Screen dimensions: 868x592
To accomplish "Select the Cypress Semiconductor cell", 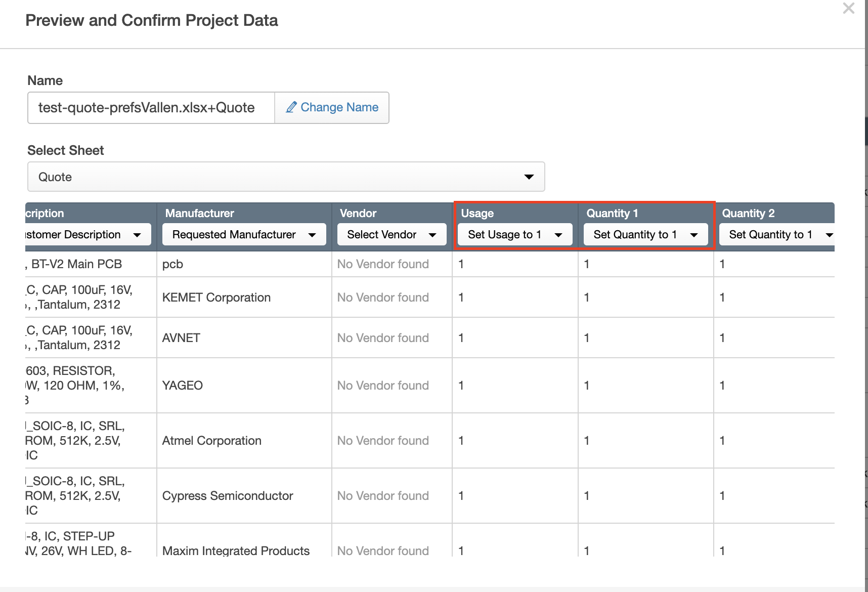I will [x=228, y=496].
